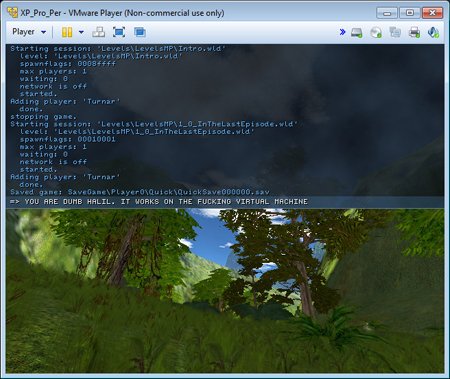Expand the power options arrow beside pause
The height and width of the screenshot is (379, 450).
click(81, 32)
